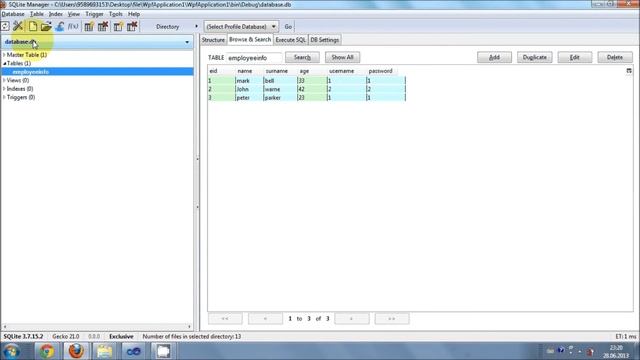Viewport: 640px width, 360px height.
Task: Open the Options tools icon in toolbar
Action: pos(18,27)
